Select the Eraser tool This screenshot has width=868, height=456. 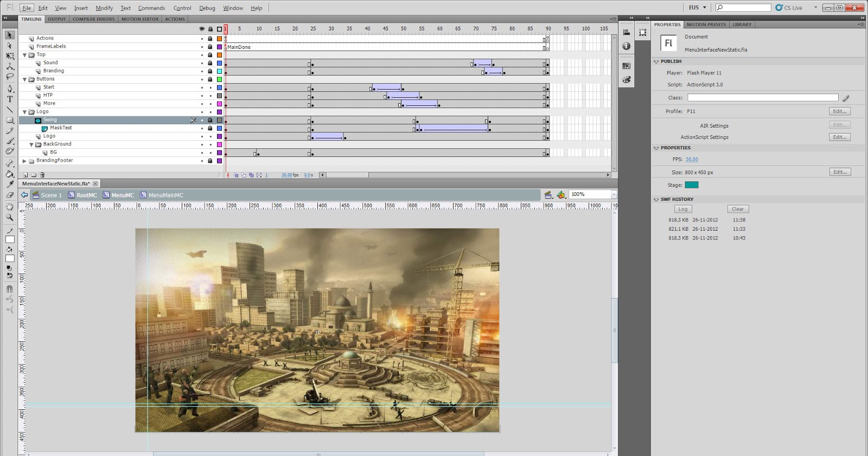10,194
